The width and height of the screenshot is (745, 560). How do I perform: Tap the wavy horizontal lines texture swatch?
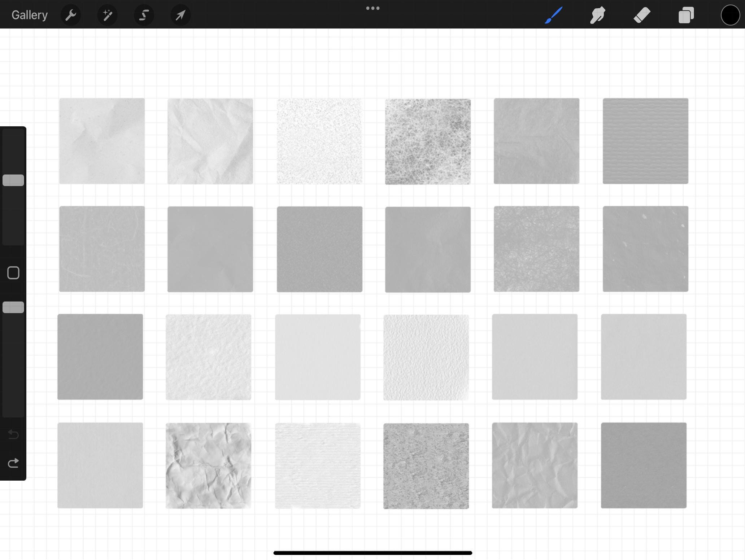(x=645, y=141)
